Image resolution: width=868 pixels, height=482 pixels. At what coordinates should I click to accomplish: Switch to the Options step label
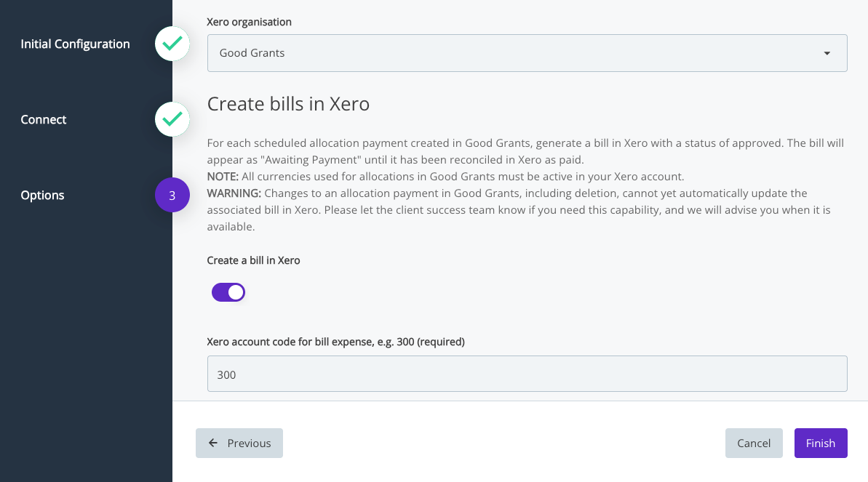click(42, 196)
